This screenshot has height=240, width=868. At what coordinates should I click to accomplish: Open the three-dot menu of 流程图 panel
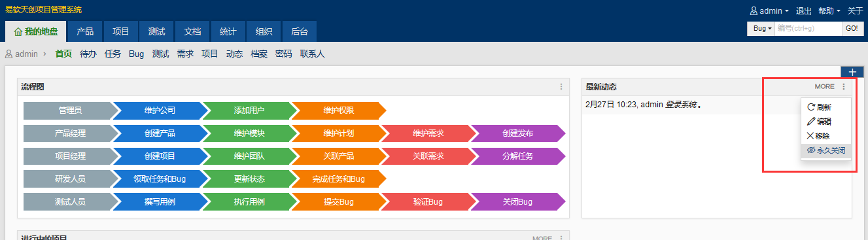(561, 86)
